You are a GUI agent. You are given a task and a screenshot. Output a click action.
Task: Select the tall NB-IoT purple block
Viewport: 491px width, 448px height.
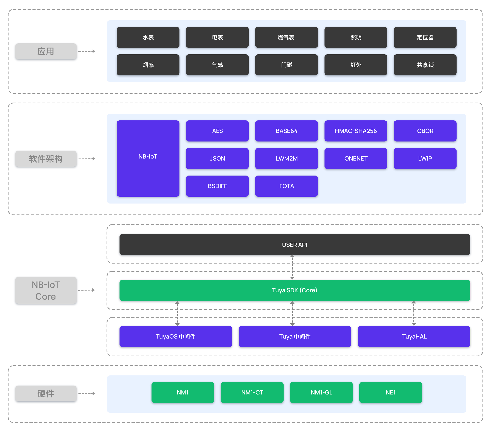point(148,159)
